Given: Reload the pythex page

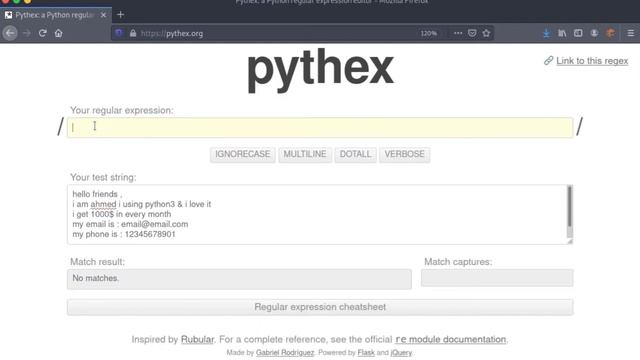Looking at the screenshot, I should (x=42, y=33).
